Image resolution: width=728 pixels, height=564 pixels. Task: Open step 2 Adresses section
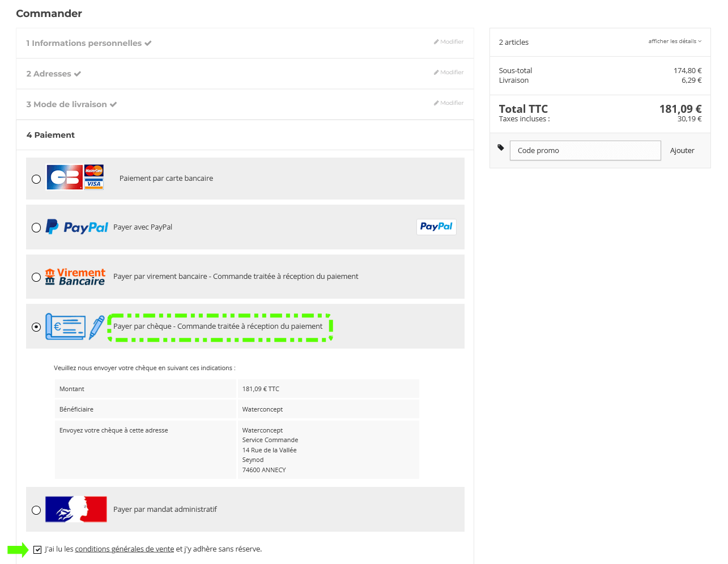point(49,74)
